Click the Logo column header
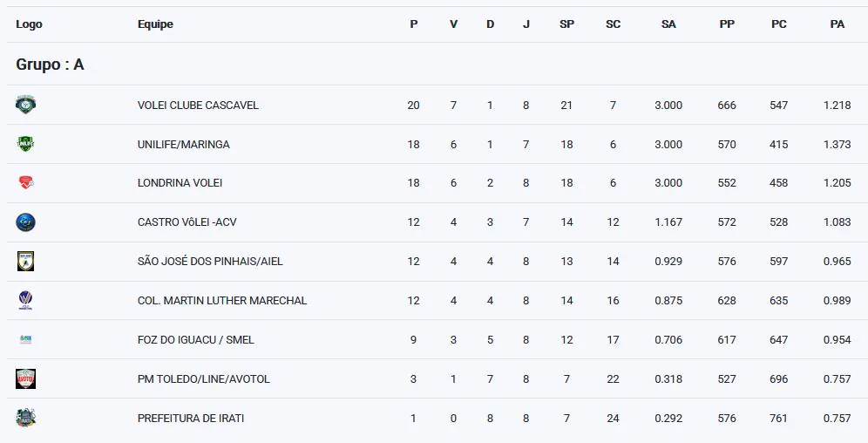Viewport: 868px width, 443px height. click(29, 24)
